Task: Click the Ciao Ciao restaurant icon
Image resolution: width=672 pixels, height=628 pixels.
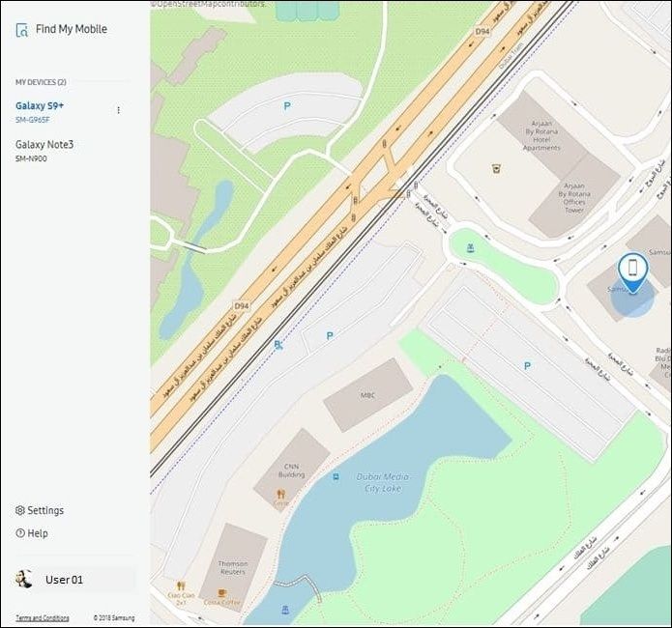Action: click(181, 585)
